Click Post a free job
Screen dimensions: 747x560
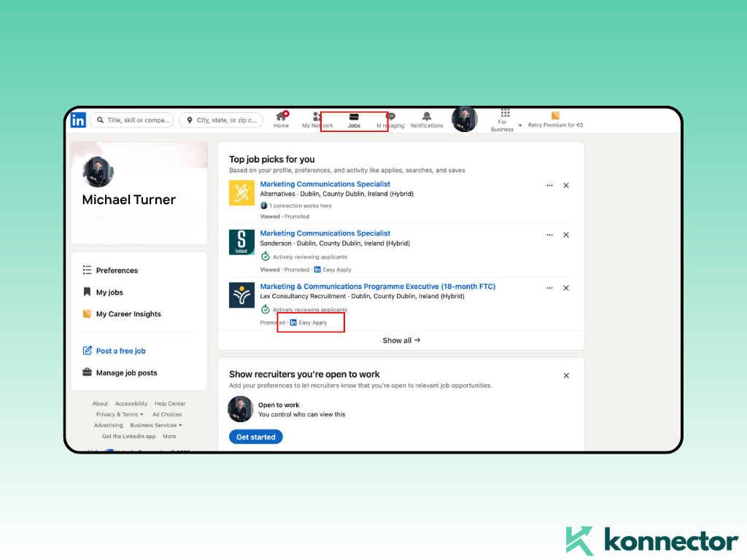pyautogui.click(x=114, y=351)
